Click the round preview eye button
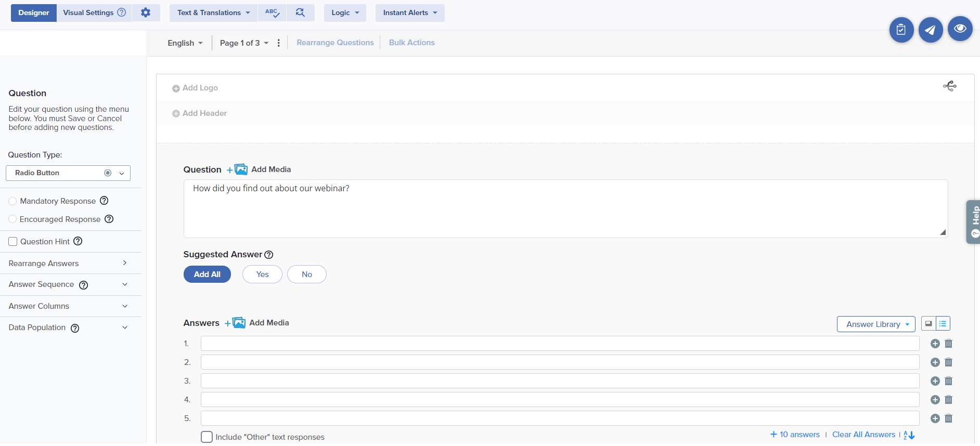The image size is (980, 446). 960,29
